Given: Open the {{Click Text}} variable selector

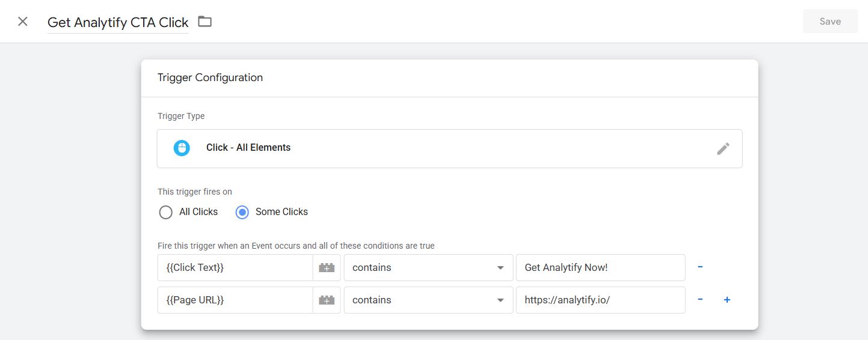Looking at the screenshot, I should pyautogui.click(x=235, y=267).
